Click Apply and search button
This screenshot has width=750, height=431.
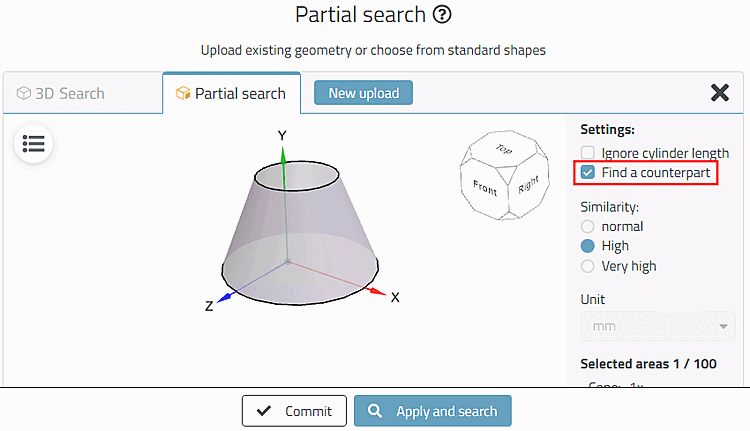(x=432, y=411)
